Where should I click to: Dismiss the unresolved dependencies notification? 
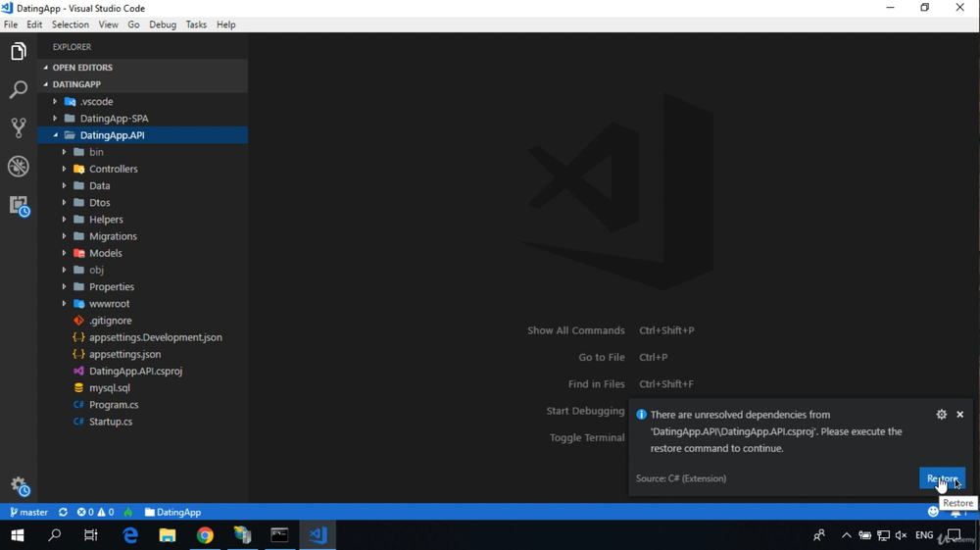(960, 415)
